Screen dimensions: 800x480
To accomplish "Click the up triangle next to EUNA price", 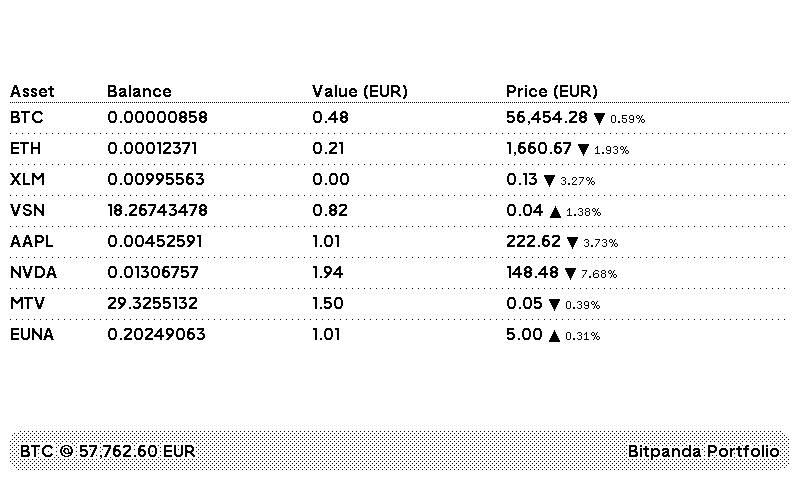I will coord(554,336).
